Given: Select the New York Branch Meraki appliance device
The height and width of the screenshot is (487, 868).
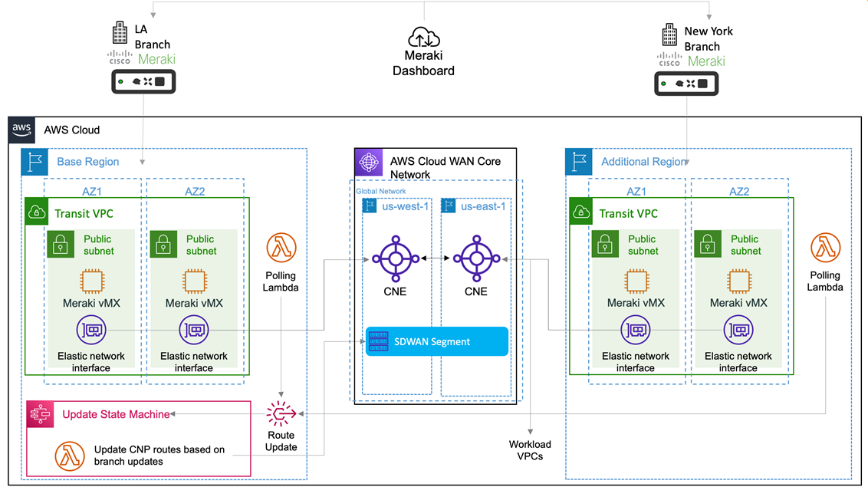Looking at the screenshot, I should (686, 84).
